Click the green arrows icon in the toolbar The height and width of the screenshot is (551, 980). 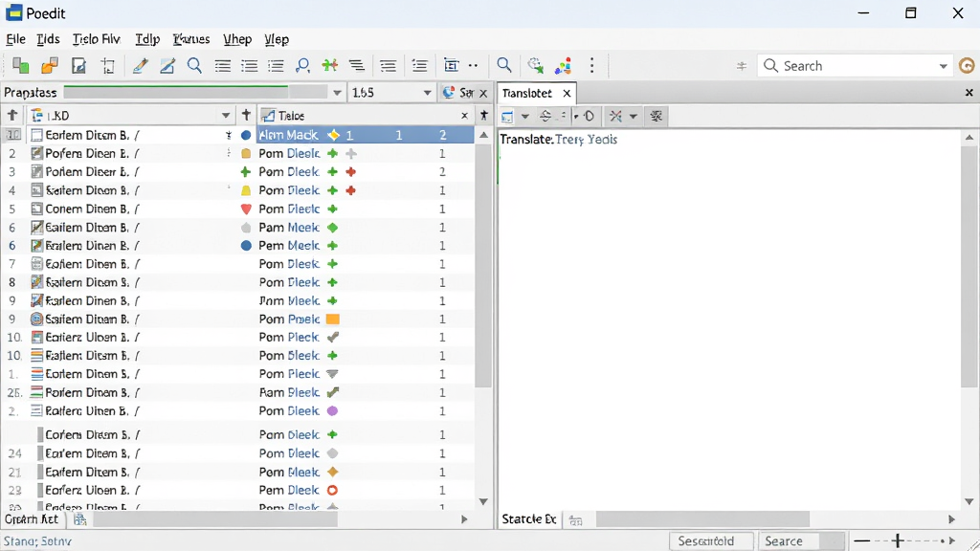tap(329, 66)
